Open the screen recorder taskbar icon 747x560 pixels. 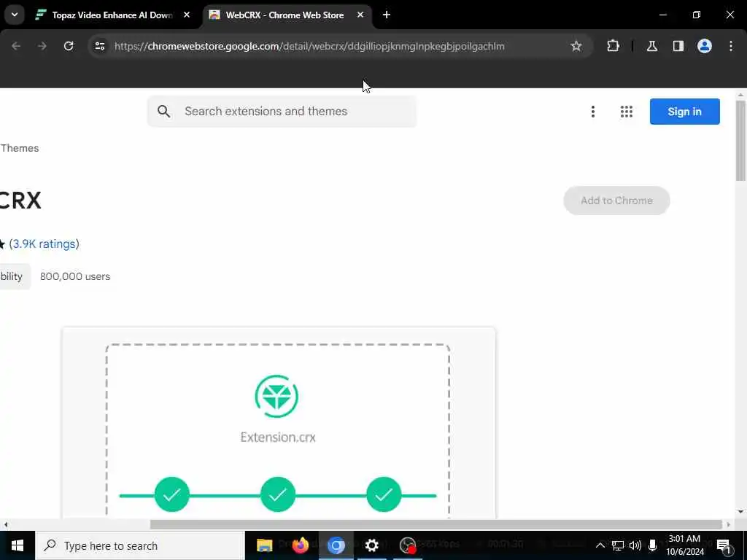coord(408,545)
